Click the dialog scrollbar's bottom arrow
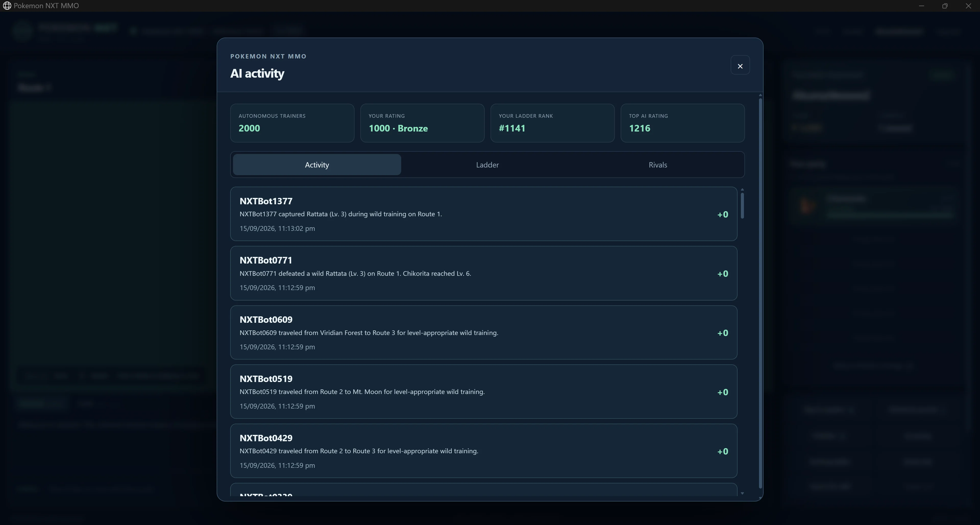 point(760,498)
